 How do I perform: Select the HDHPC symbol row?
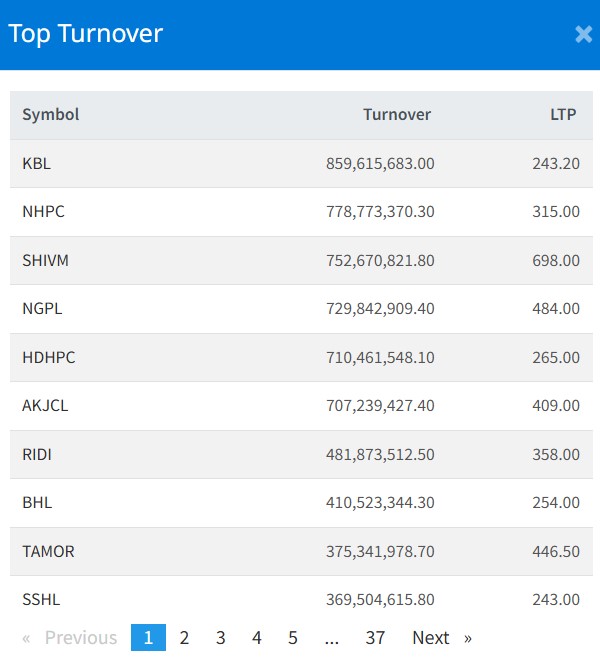(48, 357)
